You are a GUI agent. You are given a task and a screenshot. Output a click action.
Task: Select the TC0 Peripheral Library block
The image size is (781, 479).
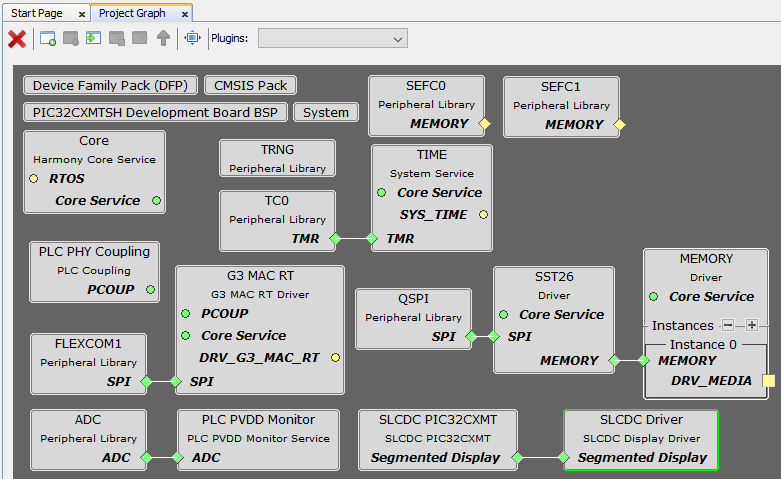(277, 221)
